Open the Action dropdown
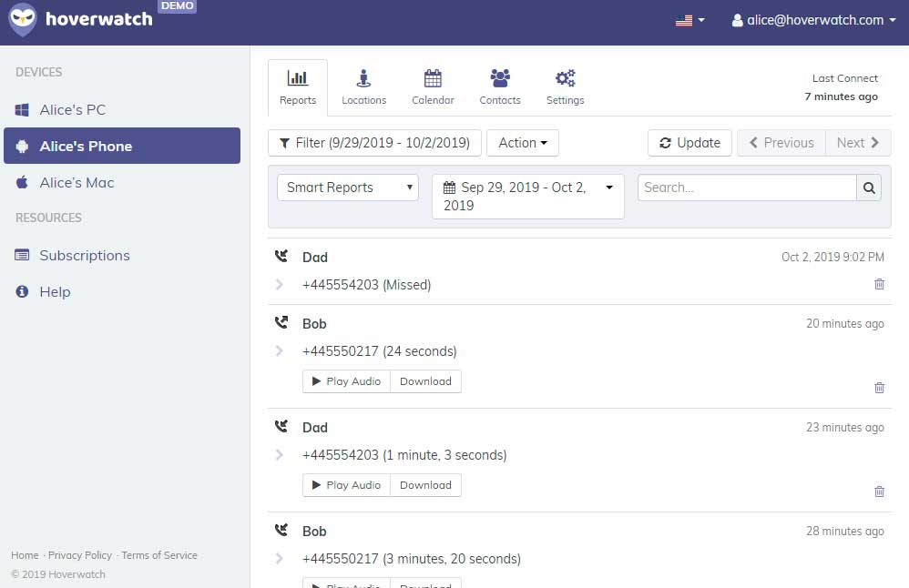Viewport: 909px width, 588px height. (523, 143)
